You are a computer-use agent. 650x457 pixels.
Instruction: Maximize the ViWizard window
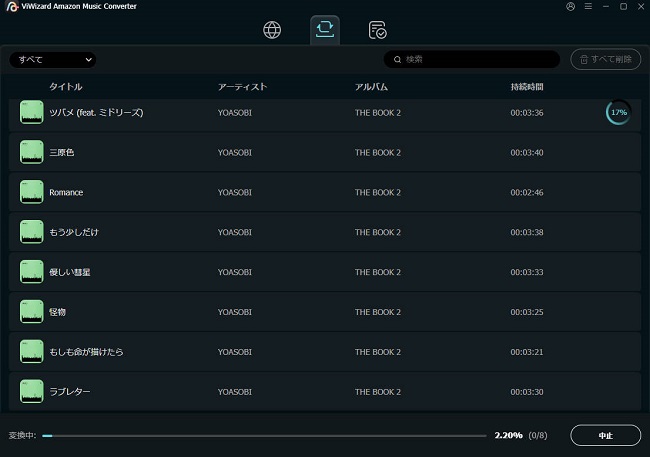click(623, 7)
